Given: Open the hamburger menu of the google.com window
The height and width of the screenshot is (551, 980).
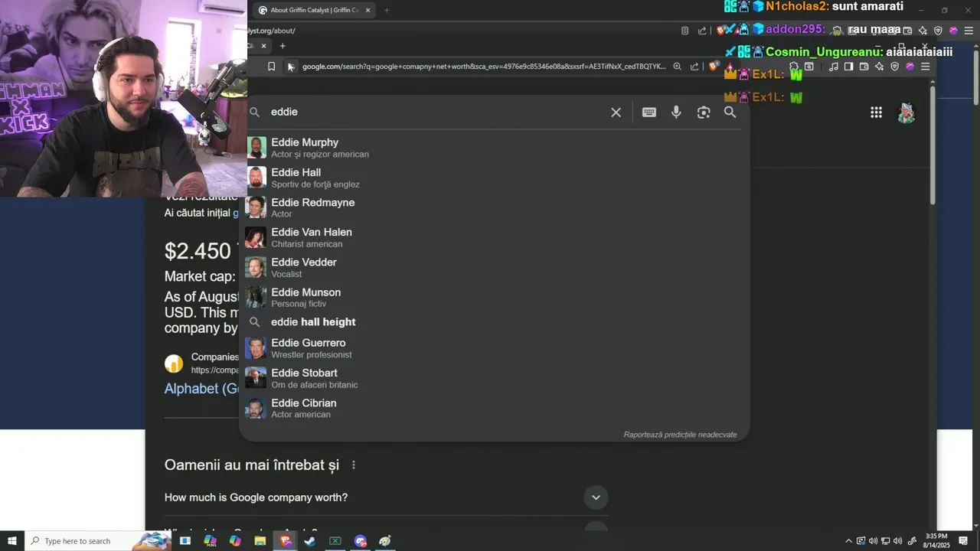Looking at the screenshot, I should pyautogui.click(x=925, y=67).
